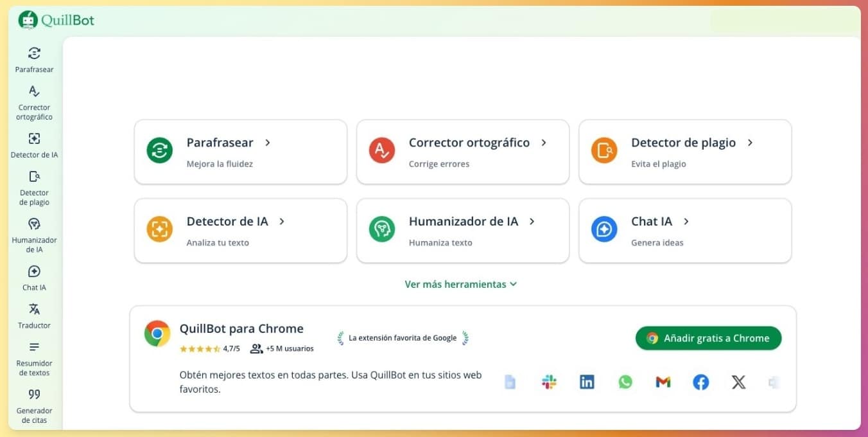This screenshot has height=437, width=868.
Task: Click the users icon next to +5 M usuarios
Action: 257,349
